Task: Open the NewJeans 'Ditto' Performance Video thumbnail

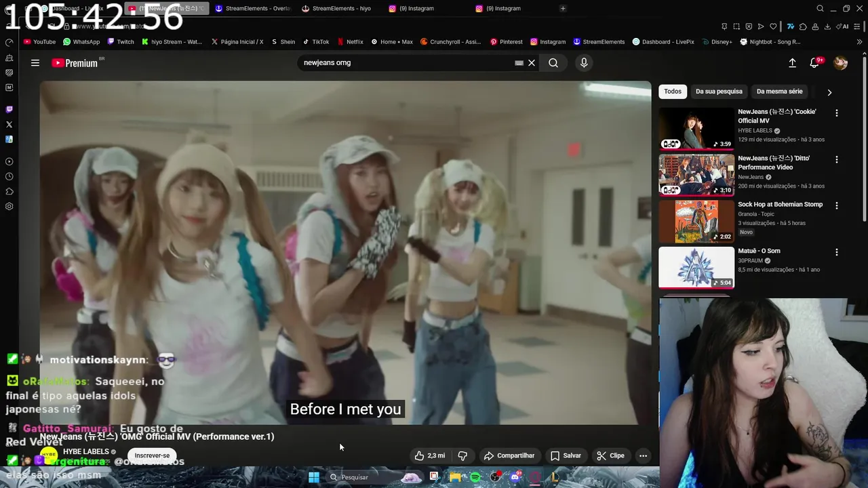Action: click(696, 175)
